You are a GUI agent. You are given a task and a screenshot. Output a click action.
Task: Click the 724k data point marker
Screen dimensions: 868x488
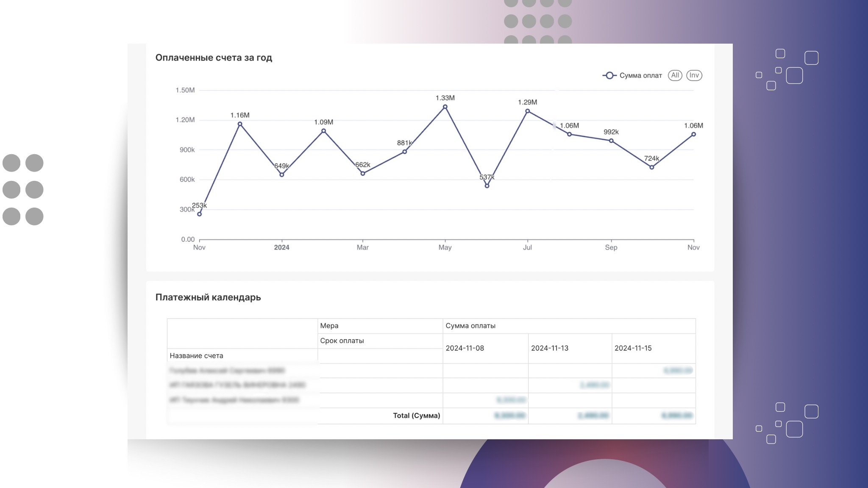[x=652, y=167]
